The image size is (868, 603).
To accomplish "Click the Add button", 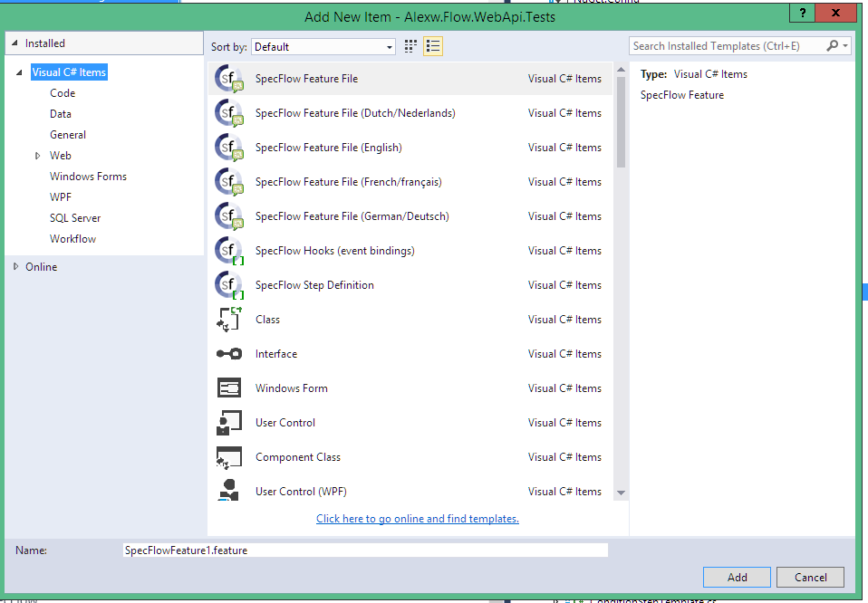I will click(x=737, y=577).
